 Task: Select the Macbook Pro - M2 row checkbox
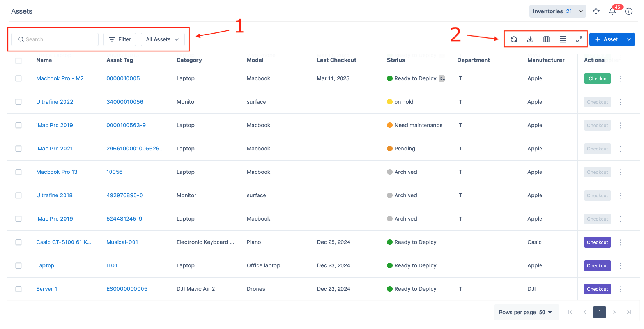pos(18,79)
